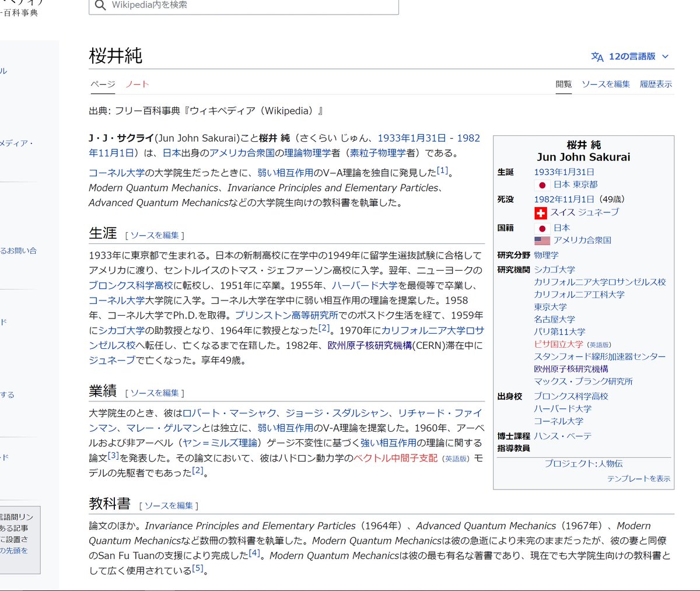700x591 pixels.
Task: Open the ブロンクス科学高校 link in 生涯
Action: point(131,285)
